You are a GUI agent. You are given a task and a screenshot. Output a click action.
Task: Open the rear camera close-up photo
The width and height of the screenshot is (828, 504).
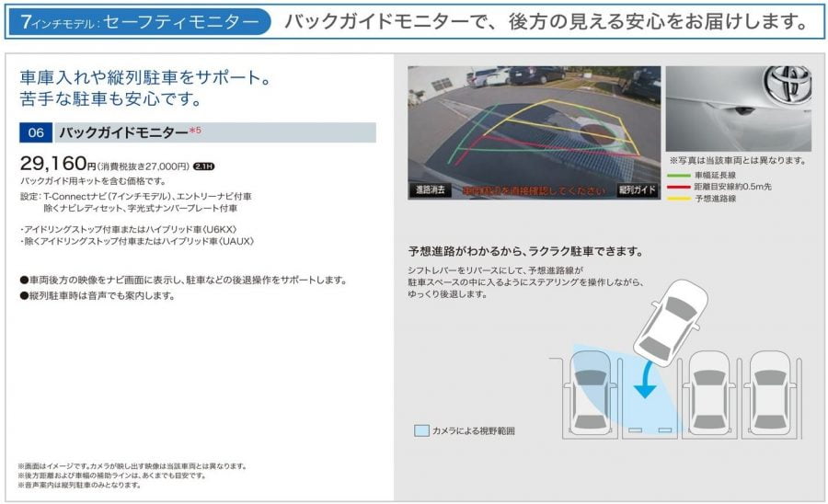[737, 109]
